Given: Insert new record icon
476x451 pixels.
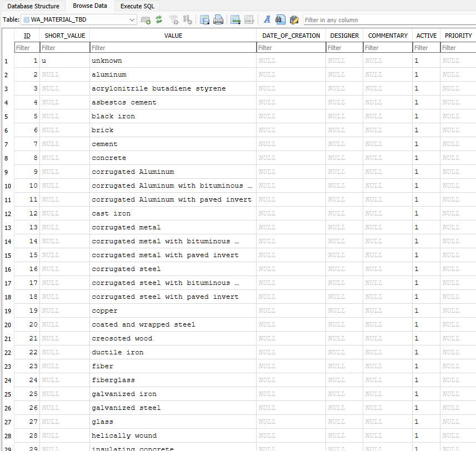Looking at the screenshot, I should point(236,20).
